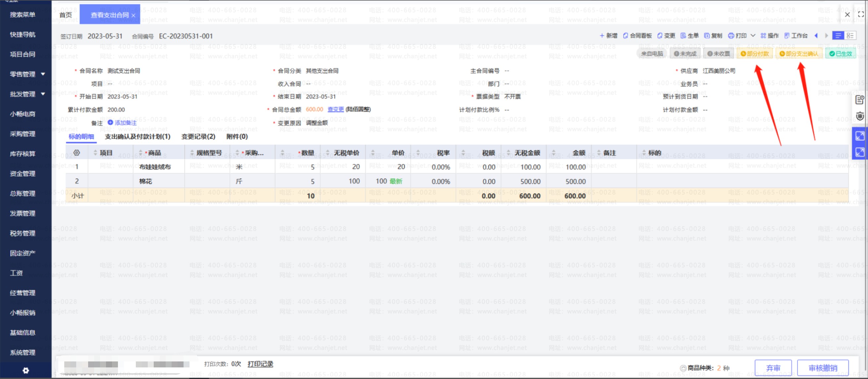Expand the 零售管理 sidebar menu
The image size is (868, 379).
(43, 74)
